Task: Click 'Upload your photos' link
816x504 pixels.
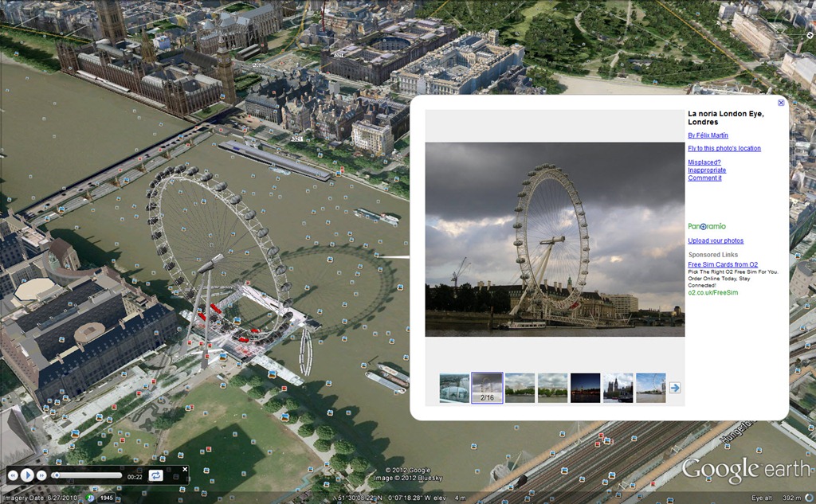Action: click(716, 240)
